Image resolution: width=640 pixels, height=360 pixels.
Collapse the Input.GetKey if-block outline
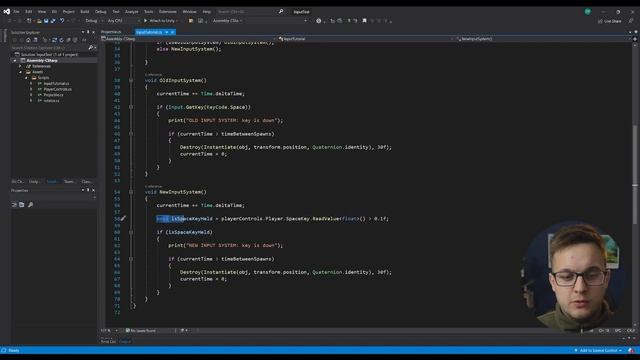coord(131,107)
